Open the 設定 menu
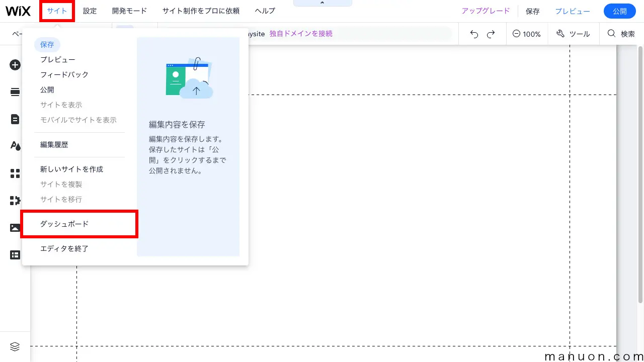This screenshot has height=362, width=644. click(x=90, y=11)
